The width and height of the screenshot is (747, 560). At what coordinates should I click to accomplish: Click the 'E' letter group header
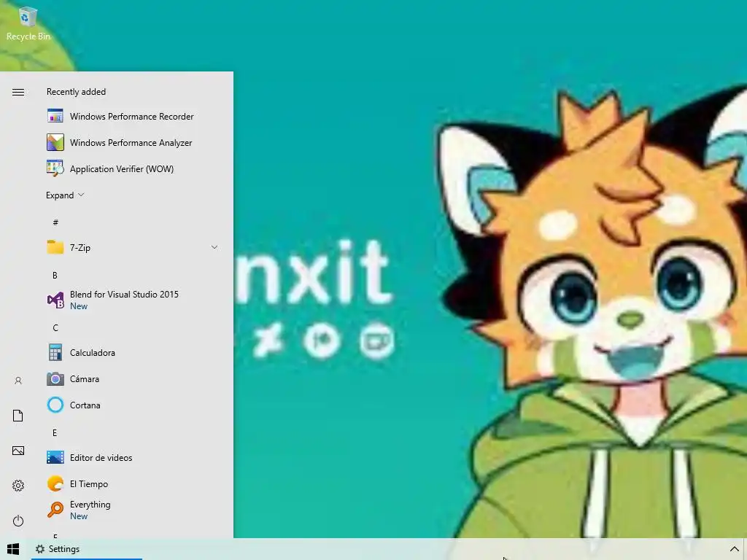pos(55,432)
